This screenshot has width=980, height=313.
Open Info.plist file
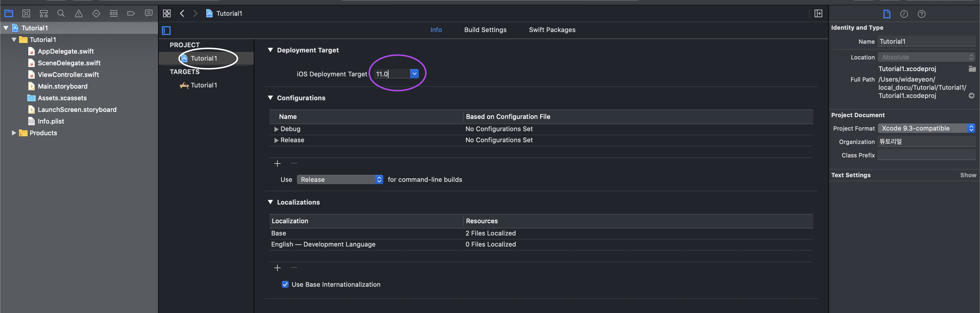coord(50,122)
